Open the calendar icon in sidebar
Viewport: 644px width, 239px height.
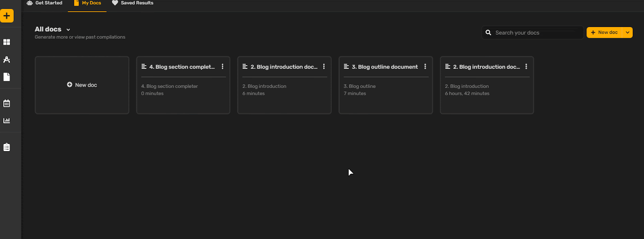[x=7, y=104]
